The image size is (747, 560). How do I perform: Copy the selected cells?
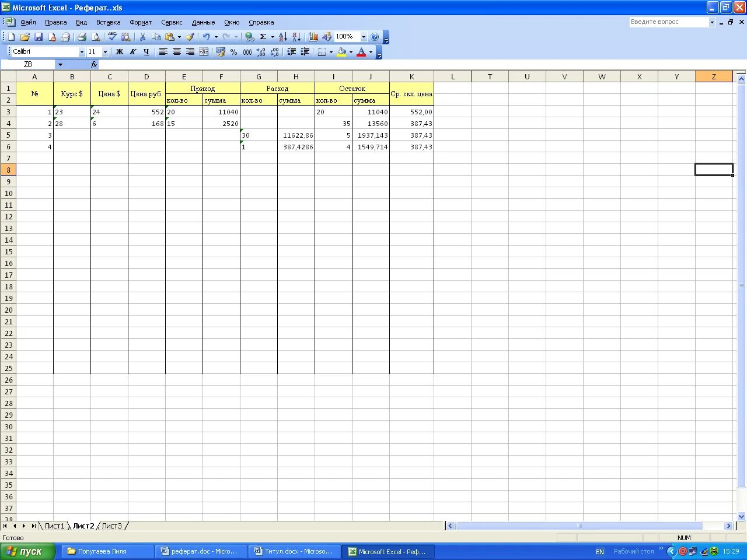(156, 37)
